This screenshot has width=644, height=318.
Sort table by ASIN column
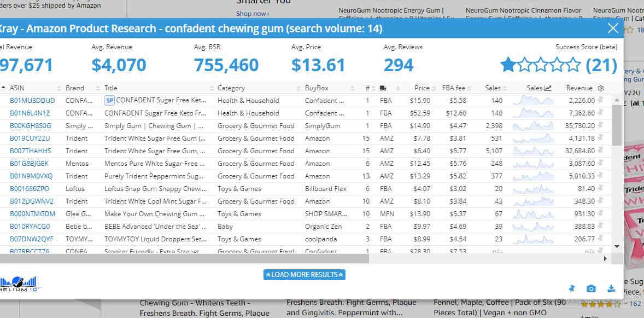pyautogui.click(x=17, y=88)
